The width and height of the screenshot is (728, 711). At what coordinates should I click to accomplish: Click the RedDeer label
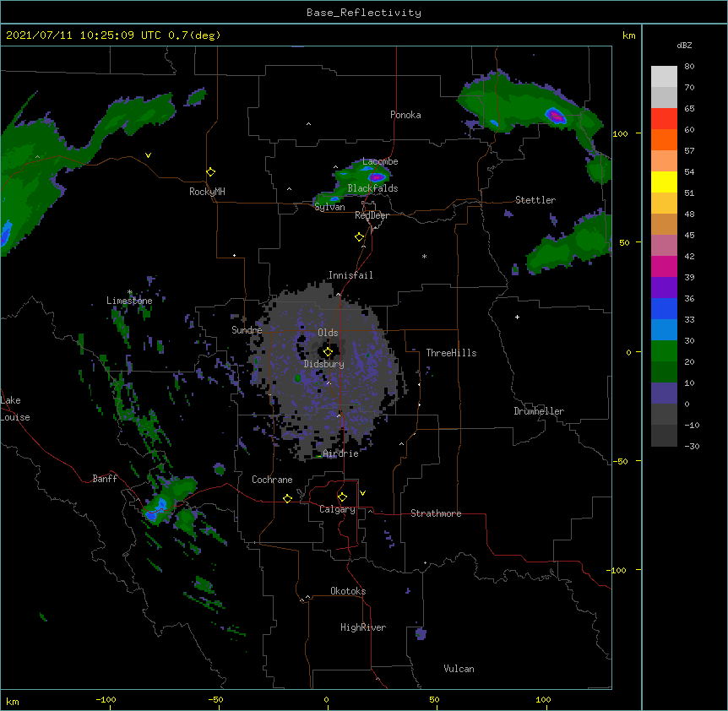[372, 215]
